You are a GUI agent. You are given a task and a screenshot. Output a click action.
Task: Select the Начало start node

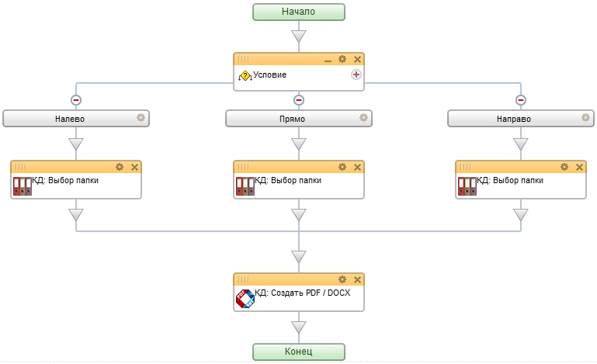[x=299, y=12]
